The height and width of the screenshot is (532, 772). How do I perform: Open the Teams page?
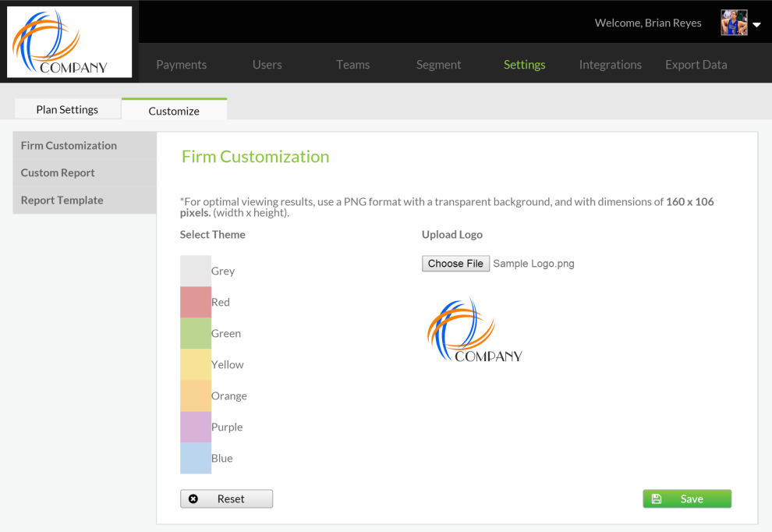tap(353, 65)
